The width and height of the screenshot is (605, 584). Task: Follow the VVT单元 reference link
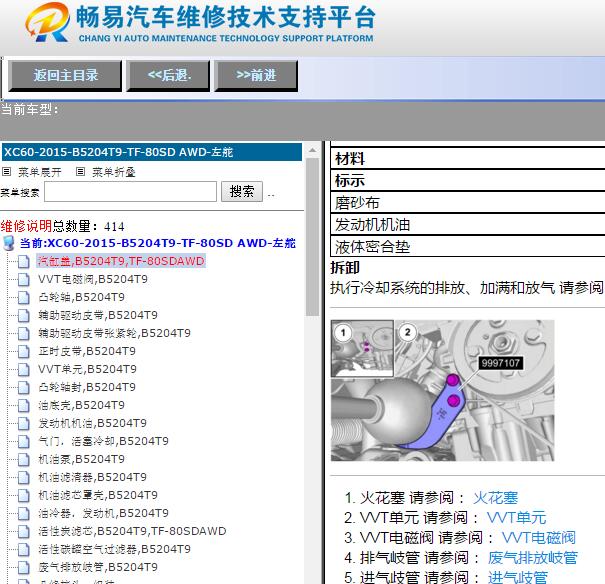517,518
